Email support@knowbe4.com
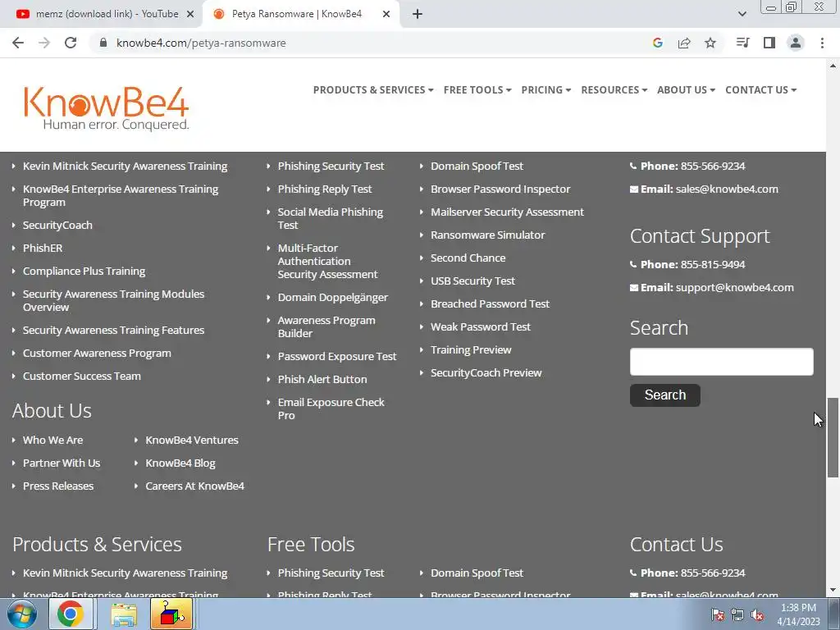 pyautogui.click(x=734, y=288)
